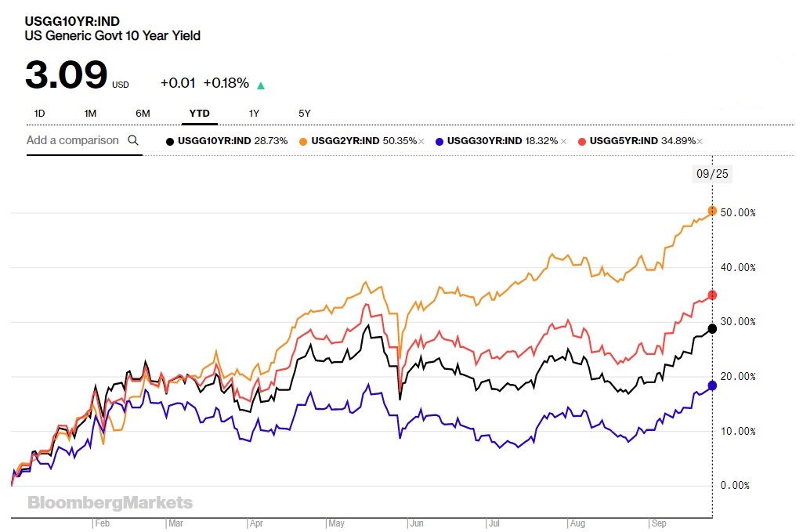Click the USGG10YR:IND legend label
803x532 pixels.
click(x=214, y=141)
